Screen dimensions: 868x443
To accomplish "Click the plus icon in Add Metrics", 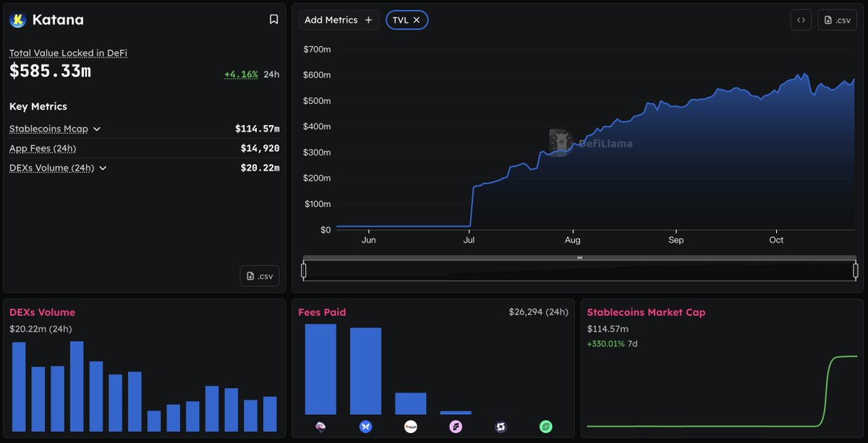I will coord(368,20).
